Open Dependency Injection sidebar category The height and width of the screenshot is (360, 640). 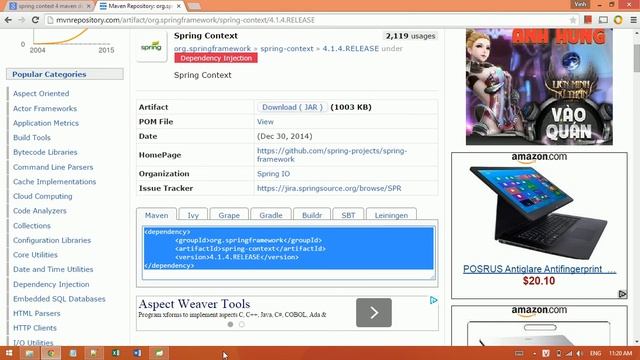[51, 284]
